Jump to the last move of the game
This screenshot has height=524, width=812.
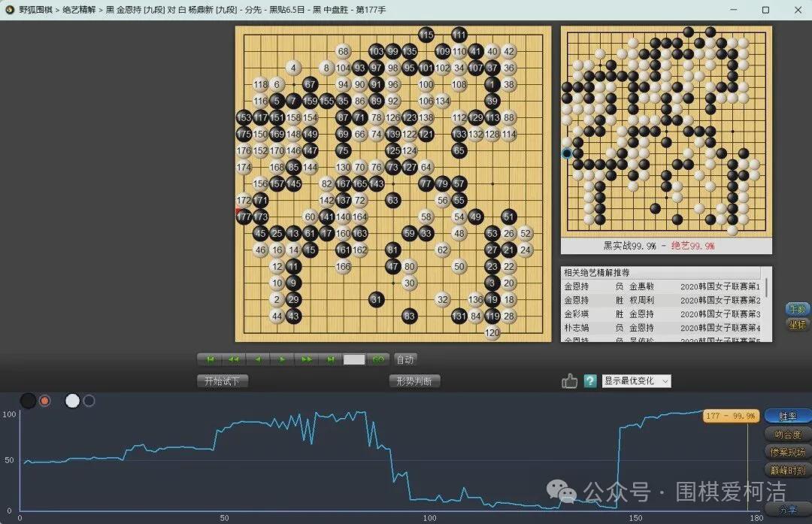tap(330, 359)
